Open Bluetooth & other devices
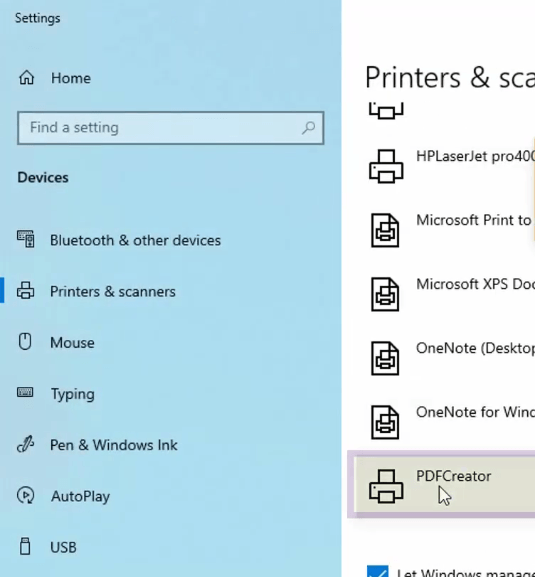Image resolution: width=535 pixels, height=577 pixels. click(x=135, y=240)
